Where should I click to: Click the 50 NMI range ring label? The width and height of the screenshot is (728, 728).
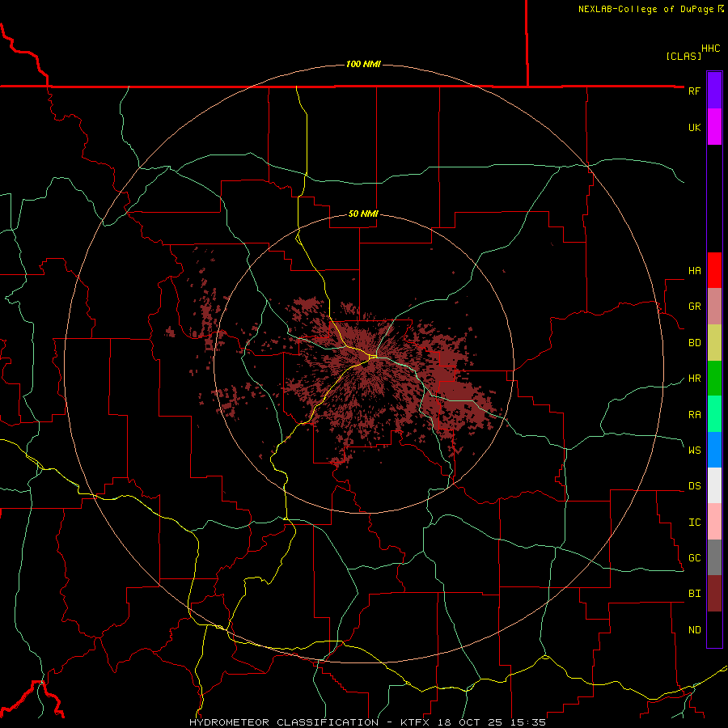(x=363, y=214)
